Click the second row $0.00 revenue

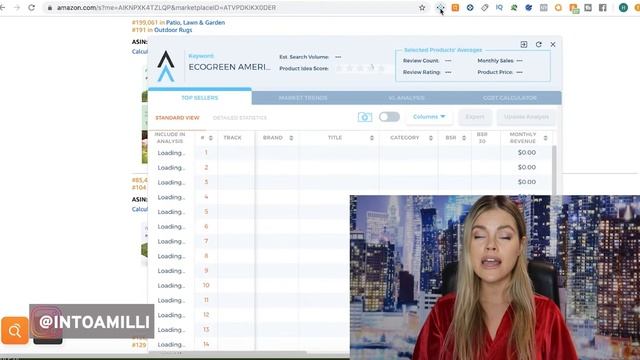point(527,167)
